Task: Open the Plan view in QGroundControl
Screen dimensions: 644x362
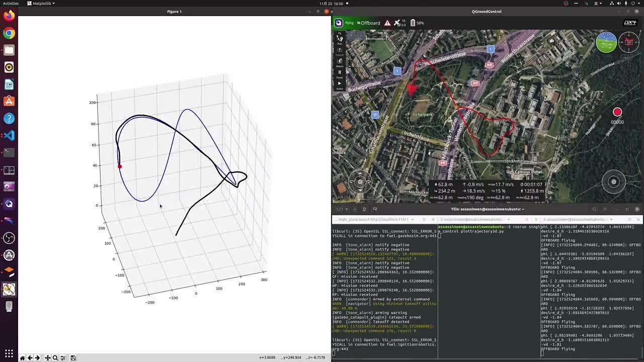Action: tap(340, 39)
